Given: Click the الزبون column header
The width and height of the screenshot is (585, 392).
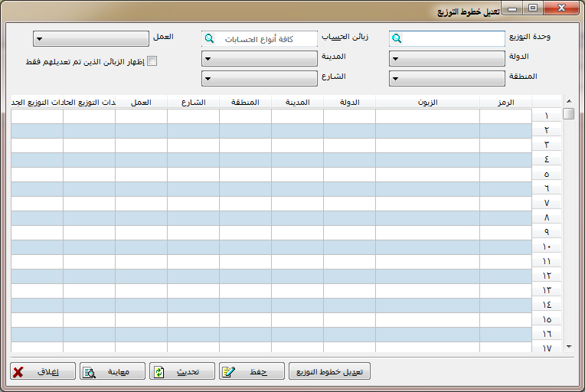Looking at the screenshot, I should click(x=427, y=102).
